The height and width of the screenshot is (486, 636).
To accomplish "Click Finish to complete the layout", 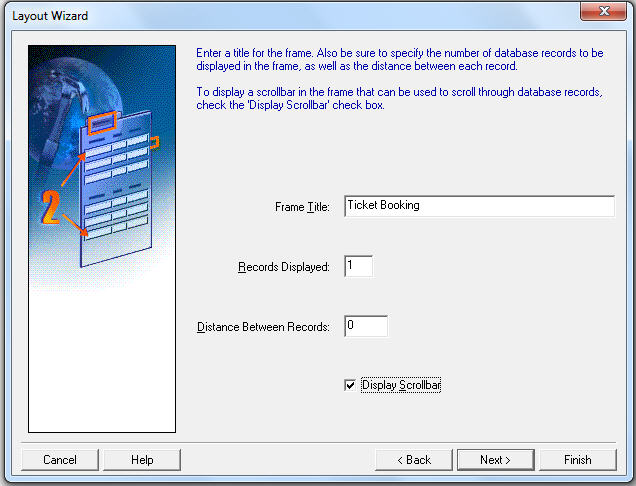I will [578, 460].
